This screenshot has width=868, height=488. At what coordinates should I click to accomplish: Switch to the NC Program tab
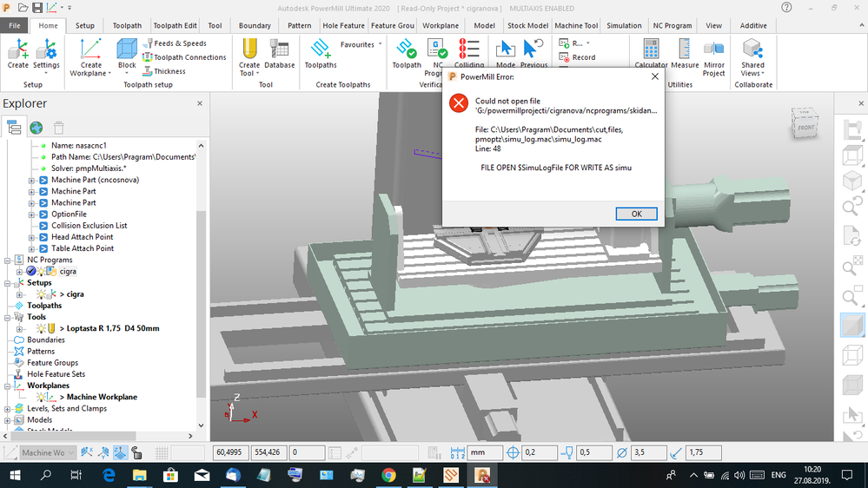(672, 25)
